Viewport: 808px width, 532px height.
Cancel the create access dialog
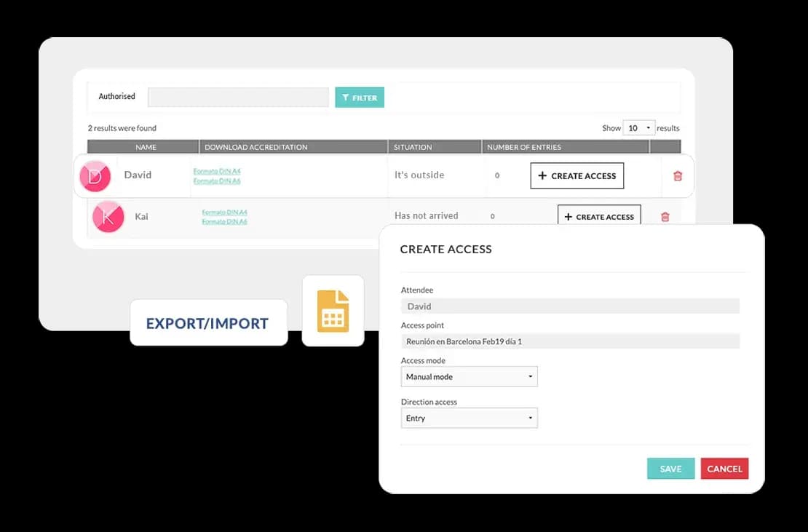(x=724, y=469)
